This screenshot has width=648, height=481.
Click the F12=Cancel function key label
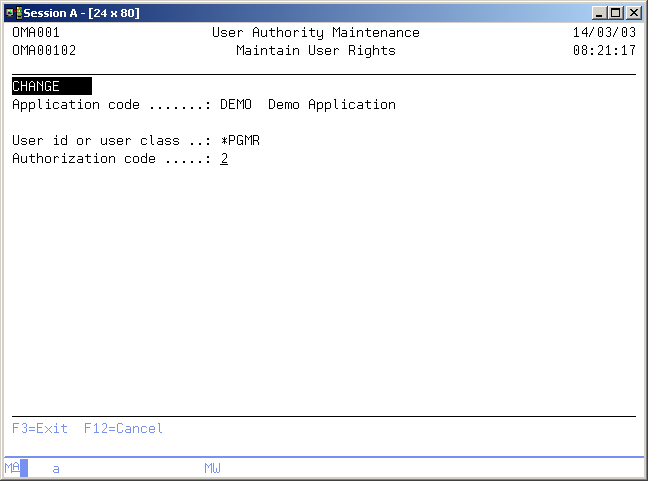pos(123,428)
